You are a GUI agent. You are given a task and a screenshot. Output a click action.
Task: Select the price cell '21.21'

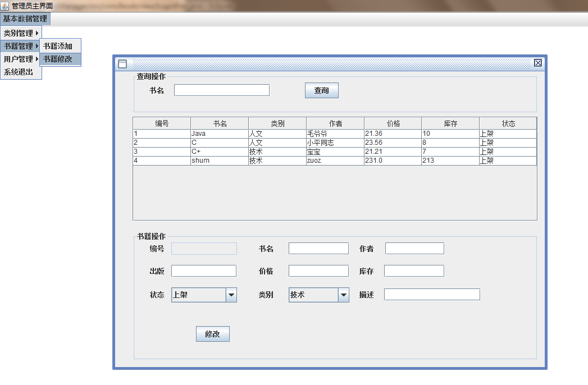[393, 152]
